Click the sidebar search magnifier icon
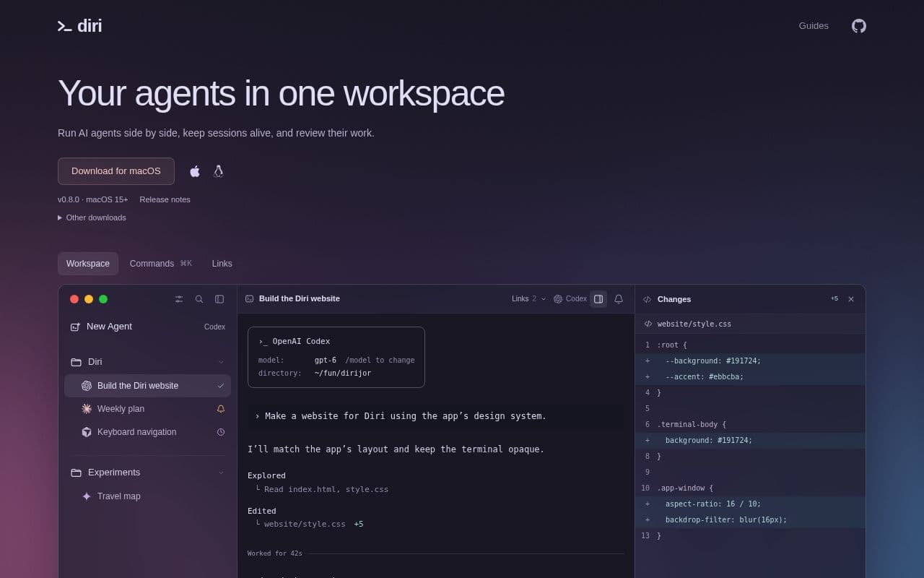This screenshot has height=578, width=924. (x=199, y=299)
